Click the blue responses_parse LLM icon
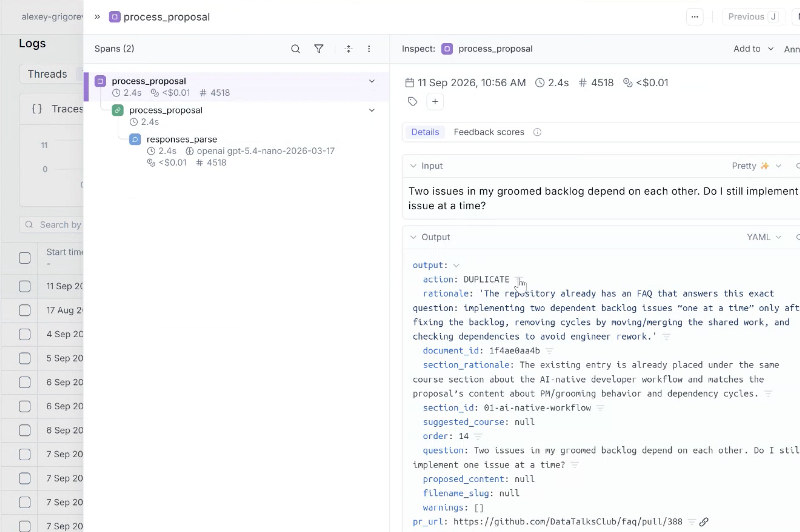 pos(135,139)
